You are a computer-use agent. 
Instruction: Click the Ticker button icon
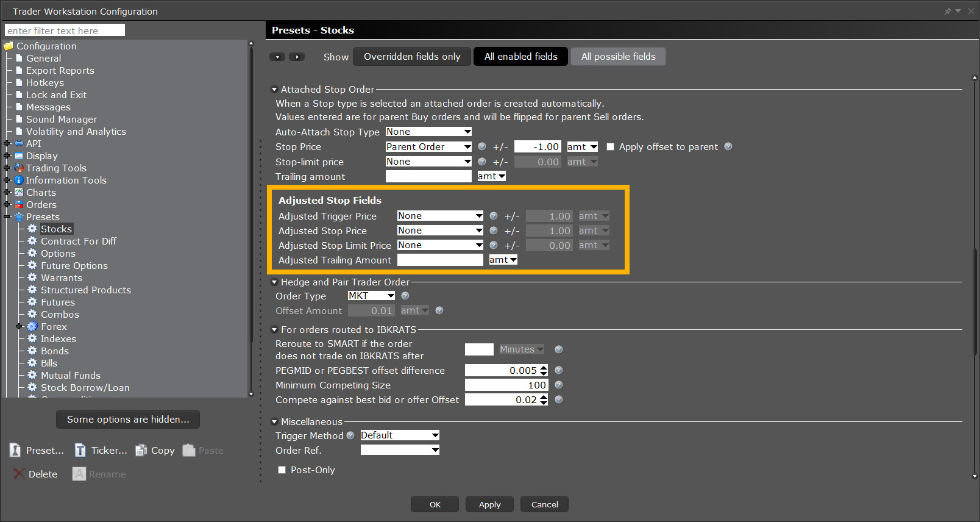pos(80,450)
